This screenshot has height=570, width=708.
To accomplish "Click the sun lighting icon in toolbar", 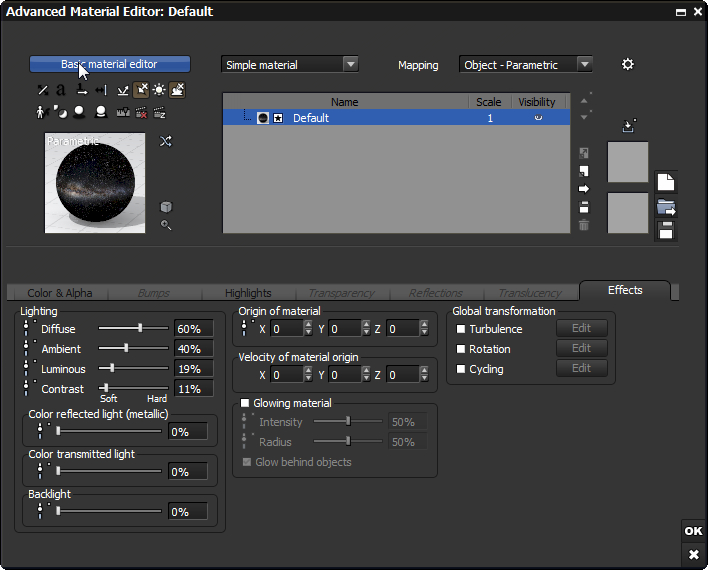I will click(x=159, y=90).
